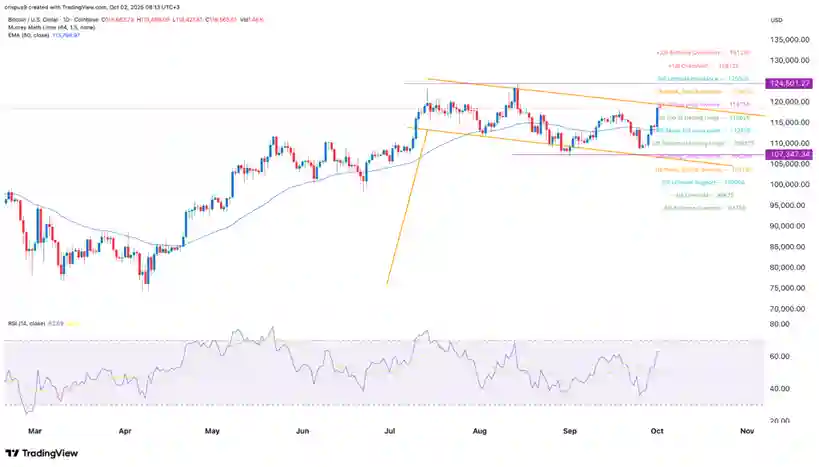Screen dimensions: 819x467
Task: Click the Aug date label on time axis
Action: click(479, 431)
